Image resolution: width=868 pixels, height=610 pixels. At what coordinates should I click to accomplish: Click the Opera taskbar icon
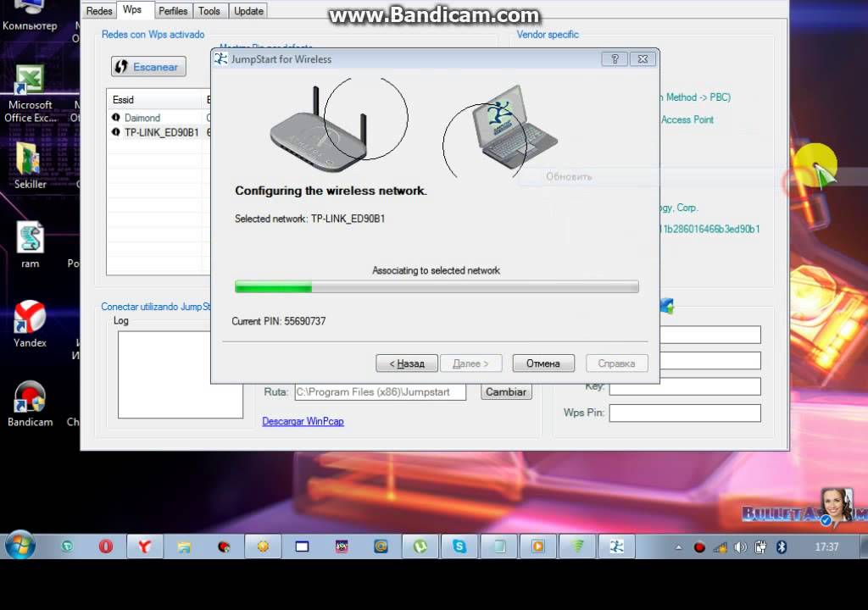coord(105,546)
